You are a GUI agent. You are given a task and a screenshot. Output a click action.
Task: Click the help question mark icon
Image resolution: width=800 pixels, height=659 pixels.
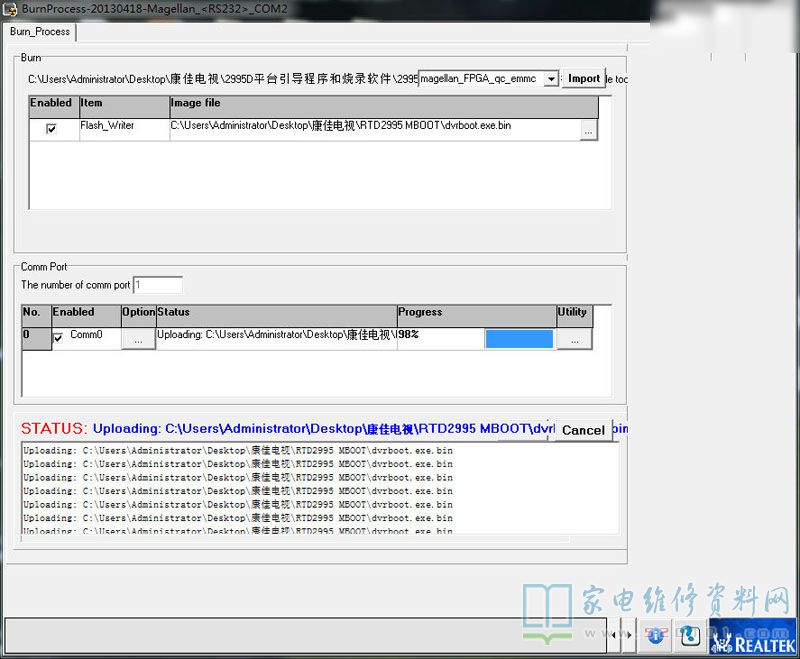click(x=689, y=634)
